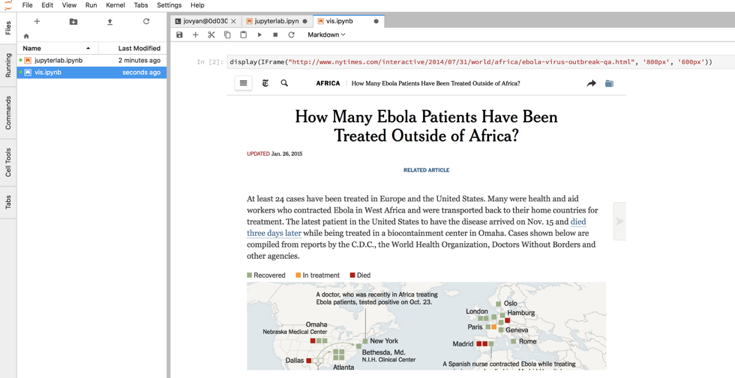The height and width of the screenshot is (378, 735).
Task: Switch to the jupyterlab.ipynb tab
Action: point(277,21)
